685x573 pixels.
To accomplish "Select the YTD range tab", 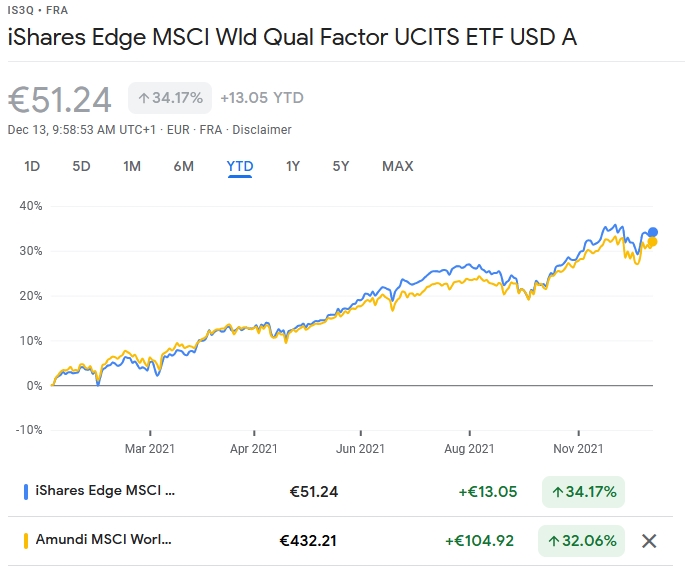I will coord(240,166).
